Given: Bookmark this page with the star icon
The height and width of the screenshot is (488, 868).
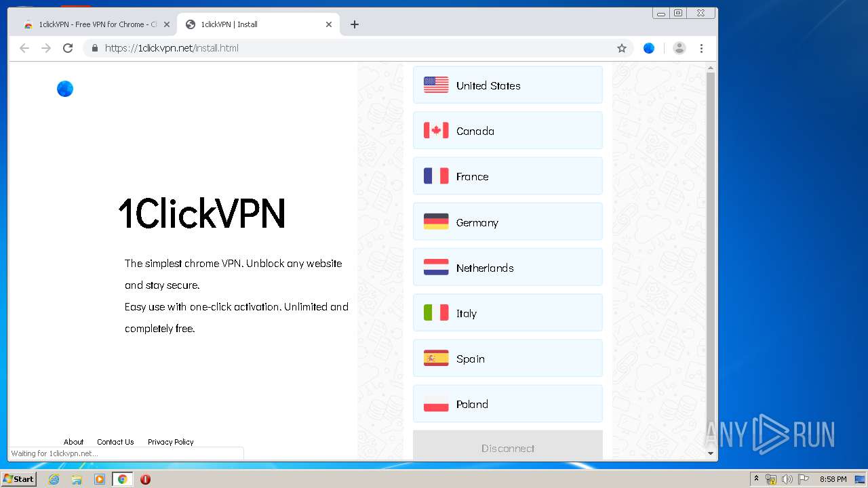Looking at the screenshot, I should pos(622,48).
